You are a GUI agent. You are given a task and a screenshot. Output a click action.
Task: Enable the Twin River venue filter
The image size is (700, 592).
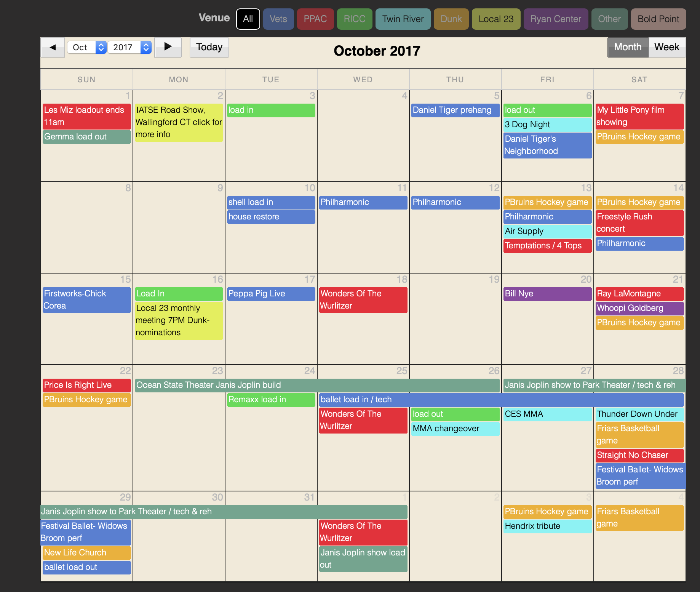coord(403,19)
